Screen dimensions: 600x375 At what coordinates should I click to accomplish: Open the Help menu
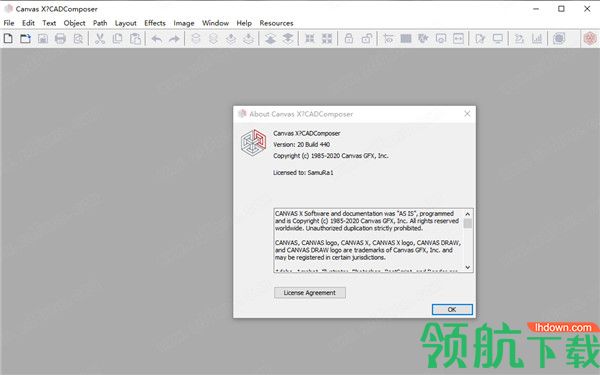click(244, 23)
